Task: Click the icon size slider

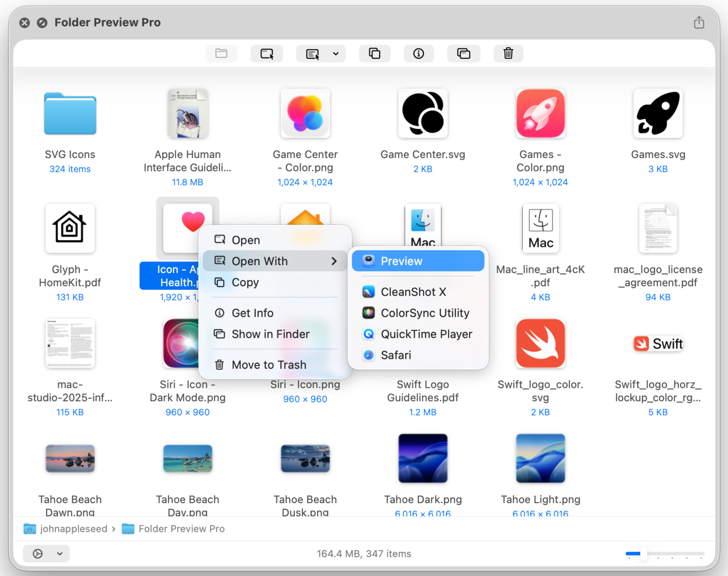Action: pos(665,554)
